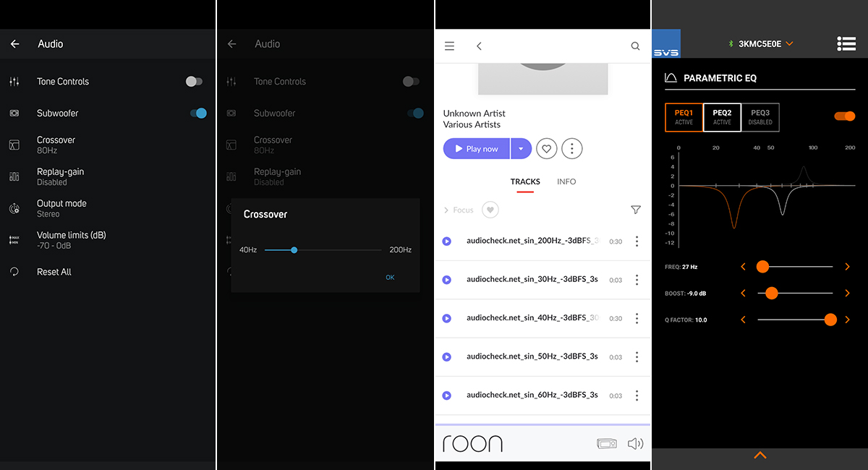868x470 pixels.
Task: Expand the Focus option
Action: (x=459, y=210)
